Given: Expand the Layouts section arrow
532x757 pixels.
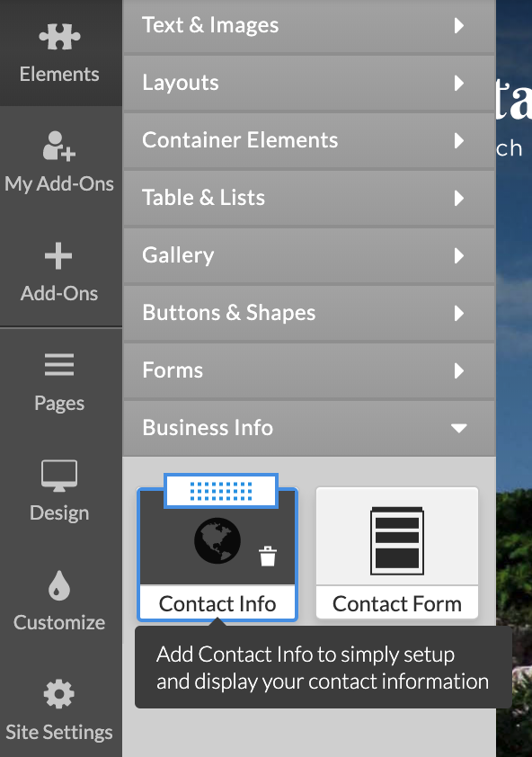Looking at the screenshot, I should pos(459,83).
